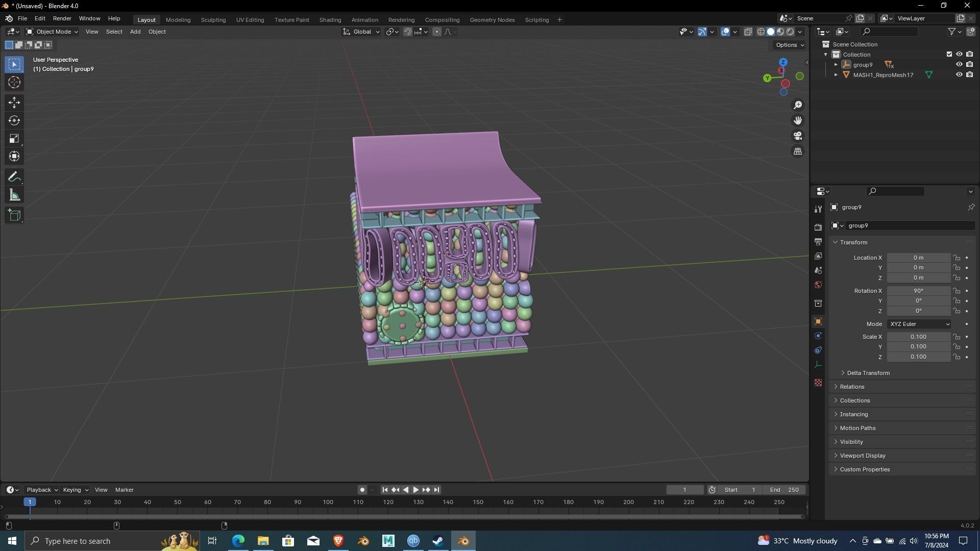Open Steam from the Windows taskbar
The height and width of the screenshot is (551, 980).
(x=438, y=541)
